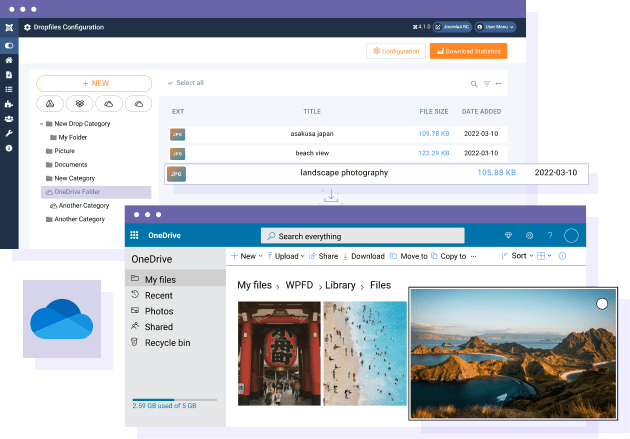Click Download in OneDrive toolbar

[364, 256]
